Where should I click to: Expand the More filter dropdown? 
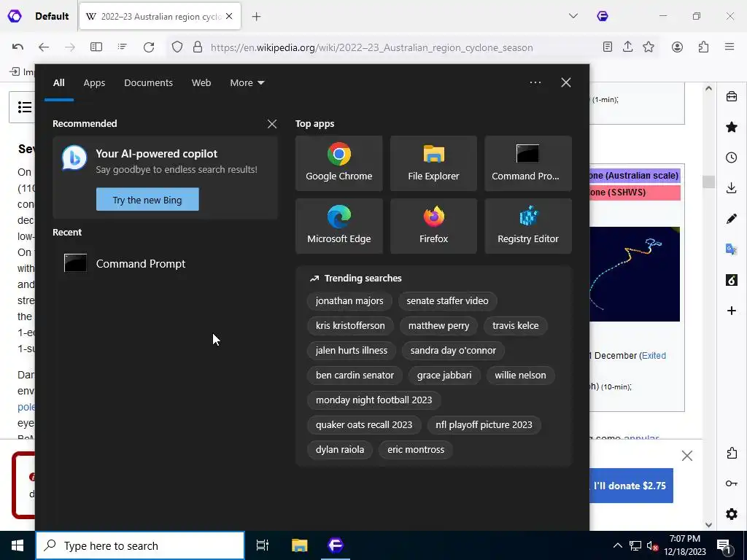[x=247, y=83]
